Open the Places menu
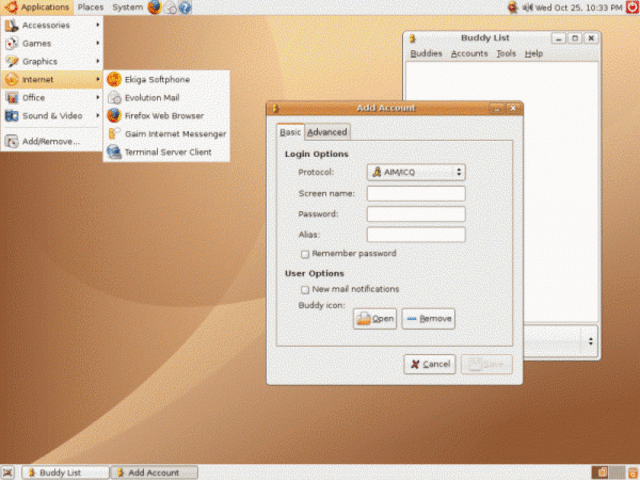This screenshot has width=640, height=480. tap(90, 7)
